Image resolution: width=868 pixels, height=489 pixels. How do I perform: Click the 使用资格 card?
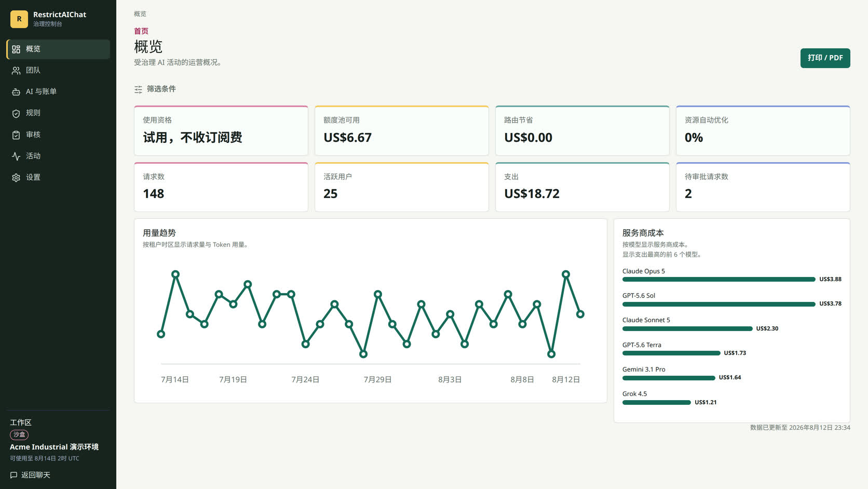point(221,130)
